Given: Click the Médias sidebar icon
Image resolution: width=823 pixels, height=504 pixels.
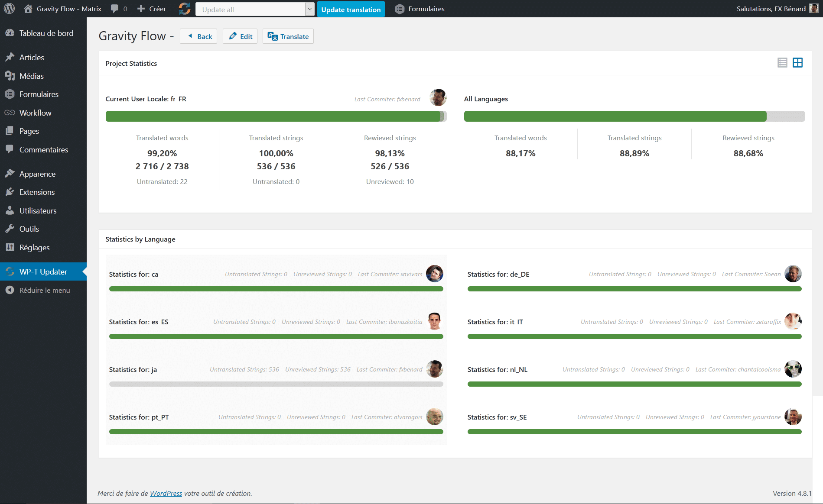Looking at the screenshot, I should (x=10, y=76).
